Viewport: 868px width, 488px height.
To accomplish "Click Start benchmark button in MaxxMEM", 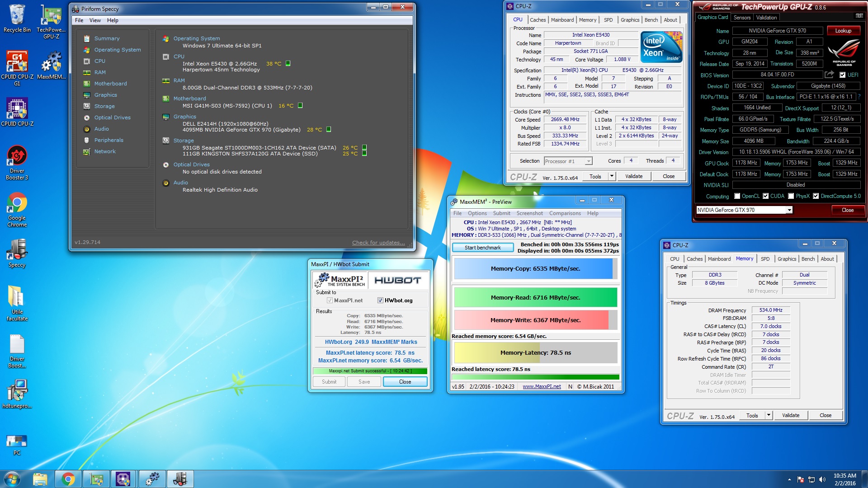I will click(x=482, y=248).
